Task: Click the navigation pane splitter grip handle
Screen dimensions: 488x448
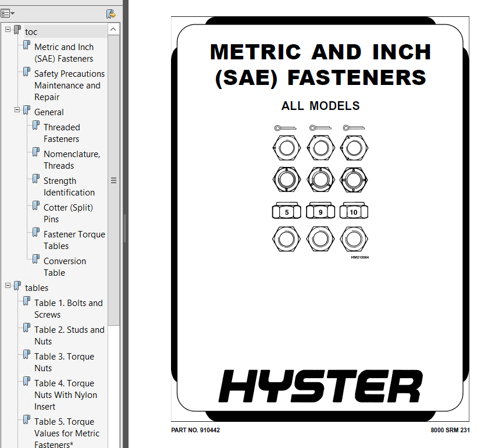Action: tap(125, 228)
